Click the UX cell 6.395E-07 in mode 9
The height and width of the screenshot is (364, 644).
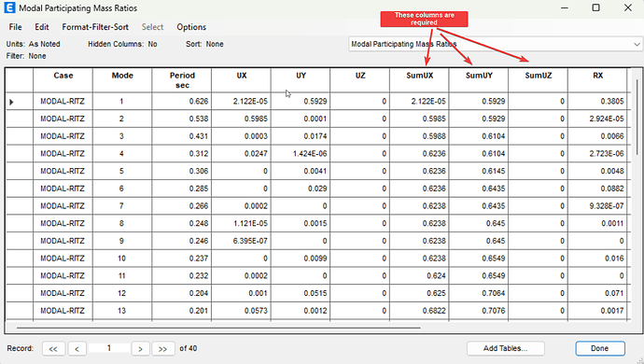click(x=242, y=241)
